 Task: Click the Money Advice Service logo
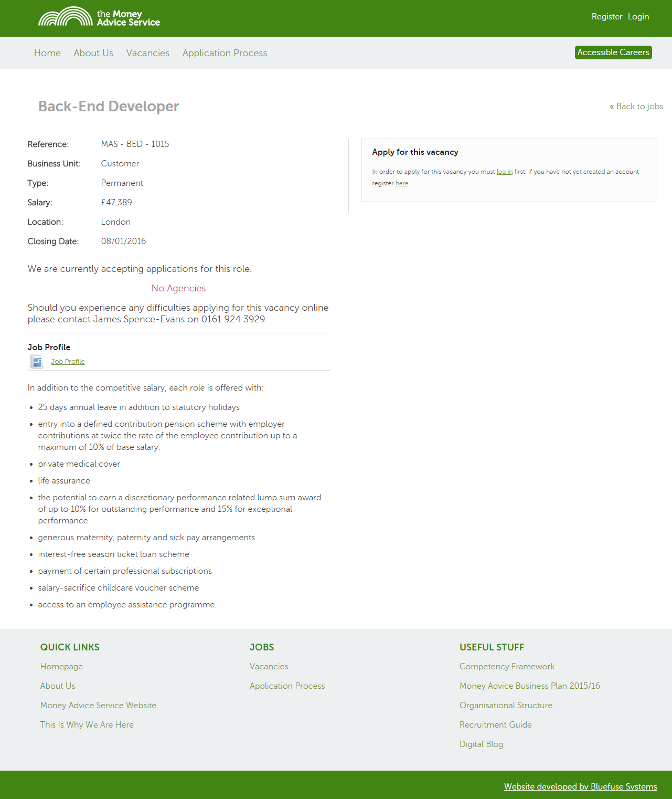point(99,17)
